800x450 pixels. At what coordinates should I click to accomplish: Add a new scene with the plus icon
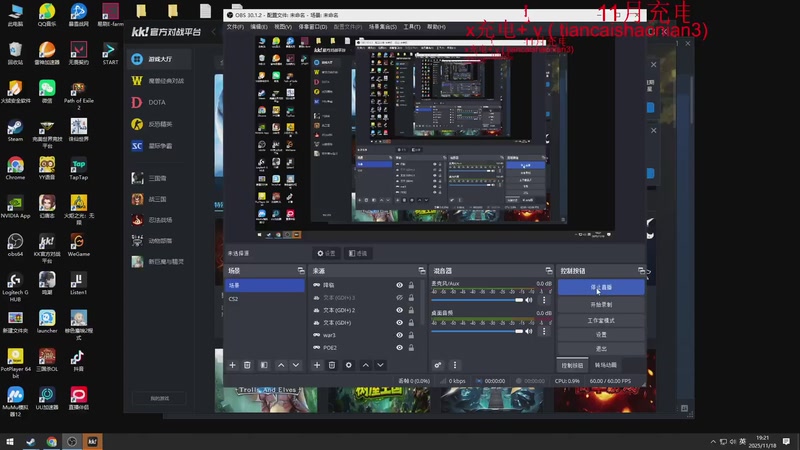232,365
